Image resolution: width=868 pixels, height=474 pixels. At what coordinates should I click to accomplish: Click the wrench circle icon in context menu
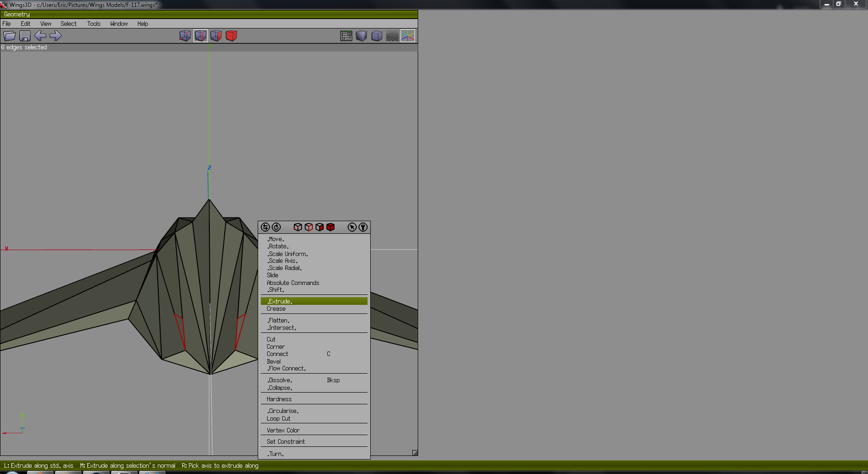(x=363, y=227)
